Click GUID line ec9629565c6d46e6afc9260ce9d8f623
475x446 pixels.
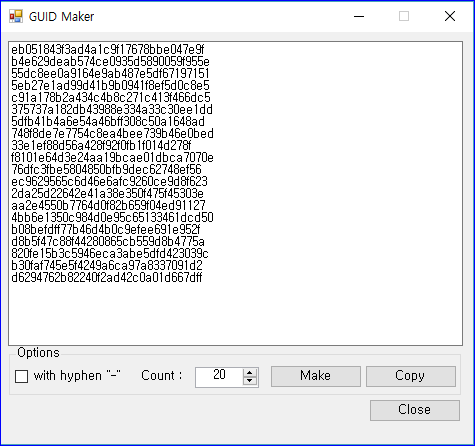pyautogui.click(x=109, y=182)
